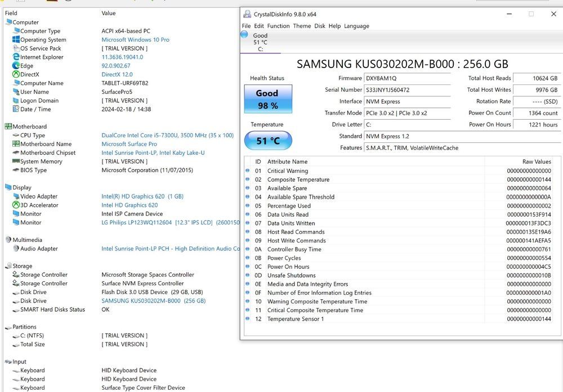
Task: Click the DirectX icon under Computer
Action: (16, 74)
